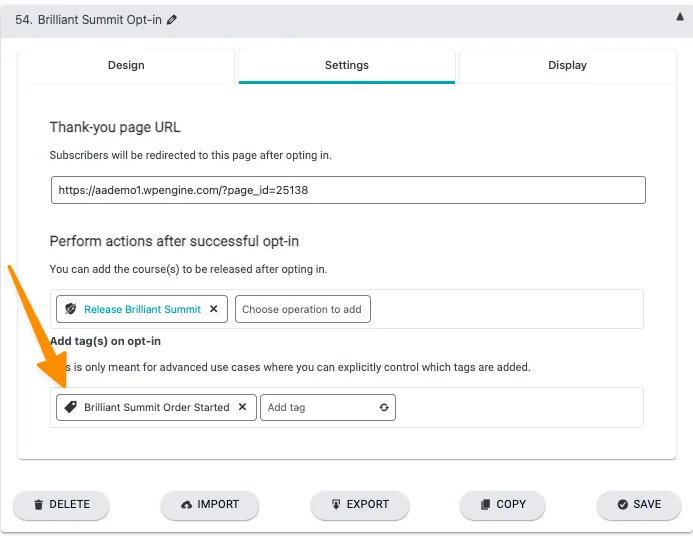Click the Thank-you page URL field
This screenshot has height=536, width=693.
(348, 190)
